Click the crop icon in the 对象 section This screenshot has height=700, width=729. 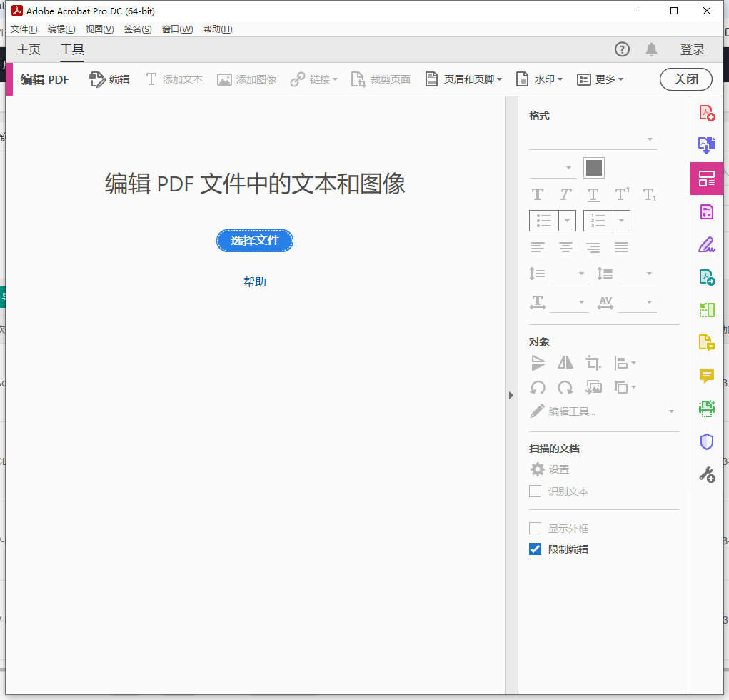[593, 363]
